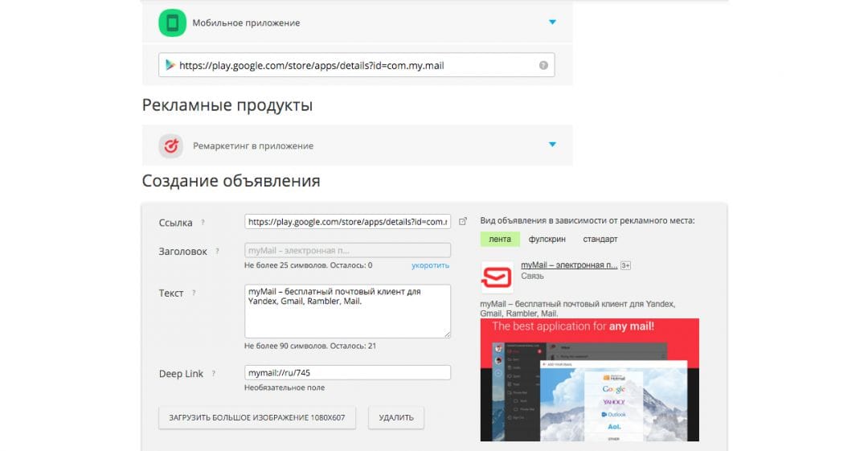Screen dimensions: 868x451
Task: Click the Deep Link input field
Action: coord(348,372)
